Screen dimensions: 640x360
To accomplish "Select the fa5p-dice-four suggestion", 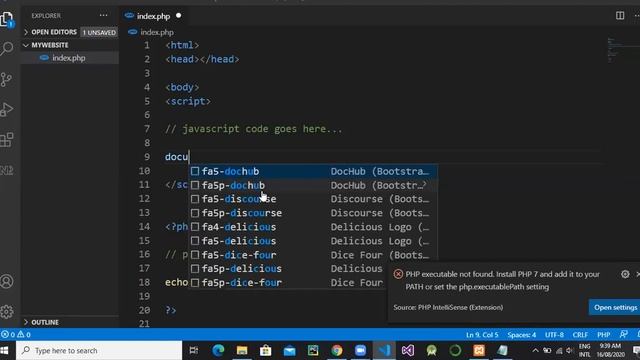I will click(288, 282).
